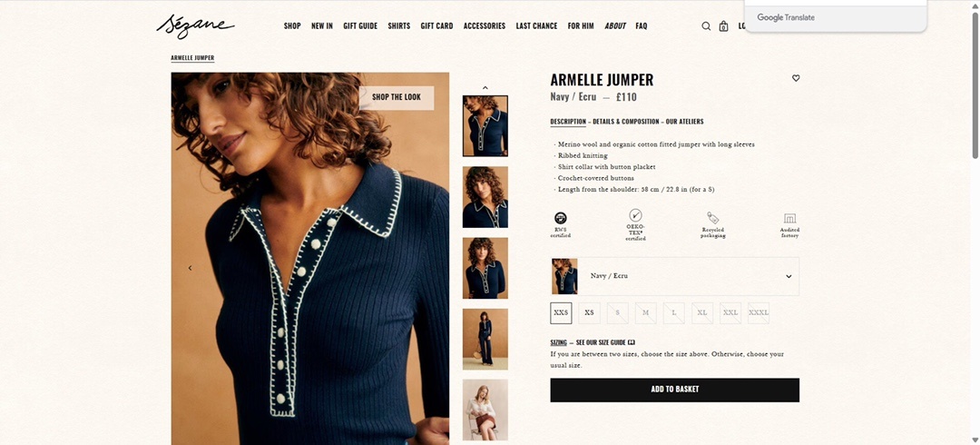Click the OEKO-TEX certified icon
The width and height of the screenshot is (980, 445).
(x=635, y=215)
